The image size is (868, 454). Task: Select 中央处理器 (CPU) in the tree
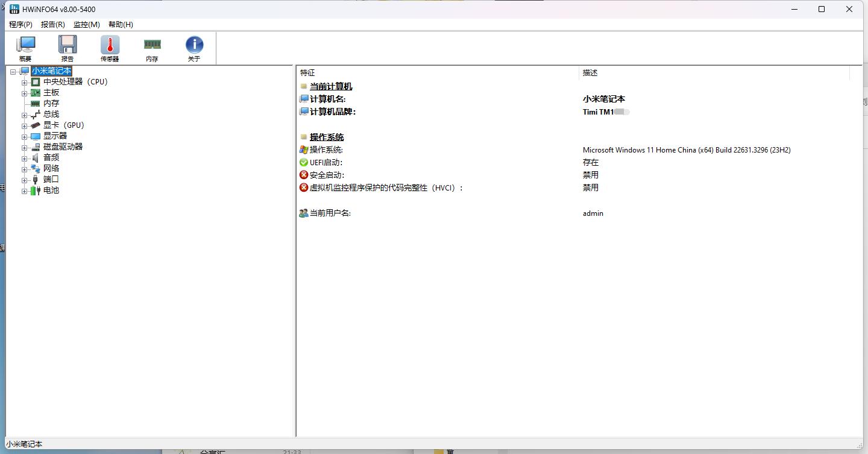(75, 82)
